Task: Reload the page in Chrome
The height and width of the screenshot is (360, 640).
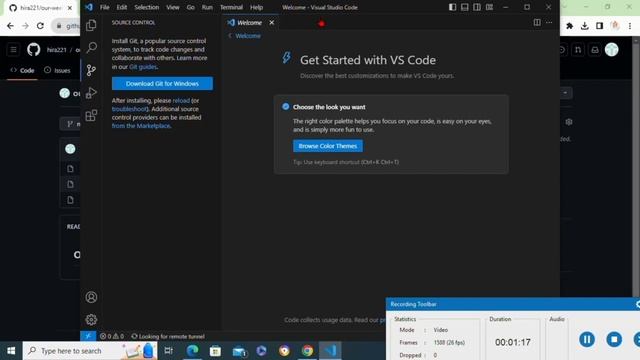Action: pyautogui.click(x=40, y=26)
